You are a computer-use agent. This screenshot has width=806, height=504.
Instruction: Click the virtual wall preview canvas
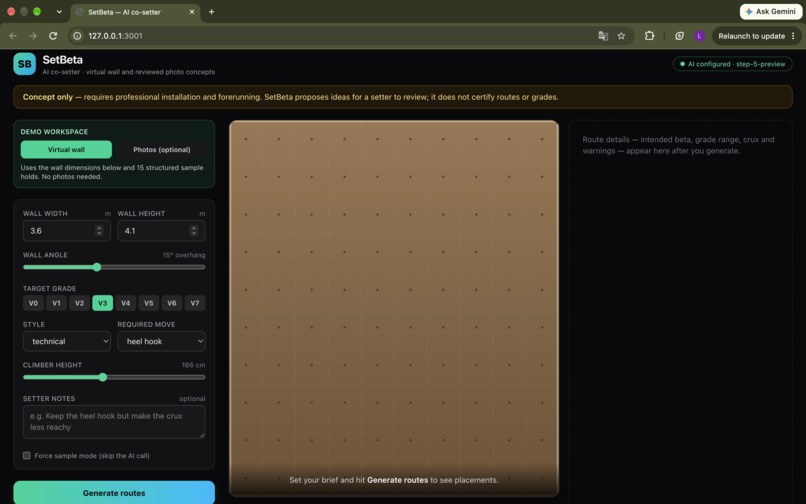click(394, 308)
